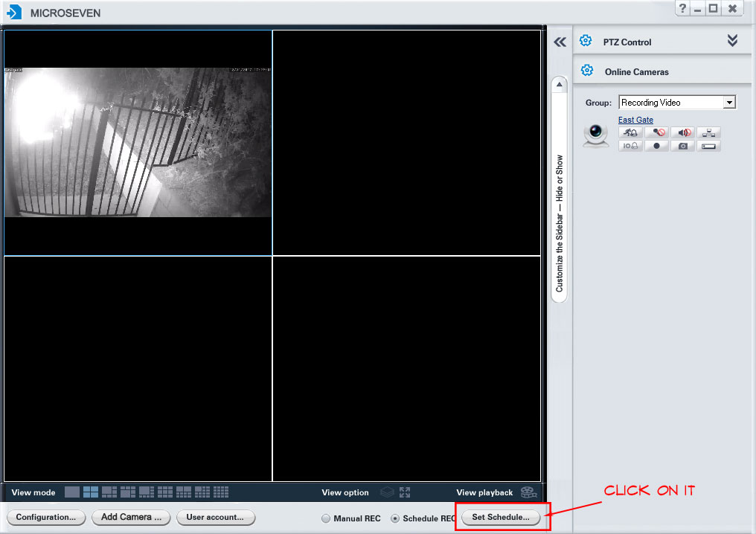Click the Add Camera ... button

[131, 517]
